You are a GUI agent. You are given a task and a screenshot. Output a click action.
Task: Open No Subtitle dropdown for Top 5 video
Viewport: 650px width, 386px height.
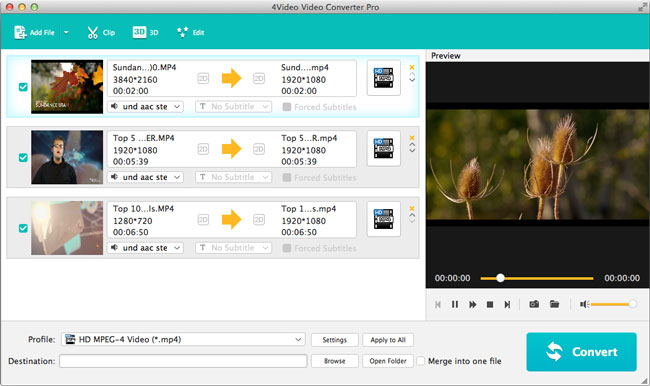click(x=233, y=177)
